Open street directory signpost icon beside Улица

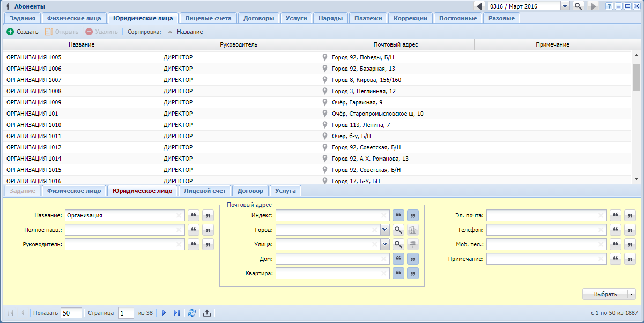point(412,244)
